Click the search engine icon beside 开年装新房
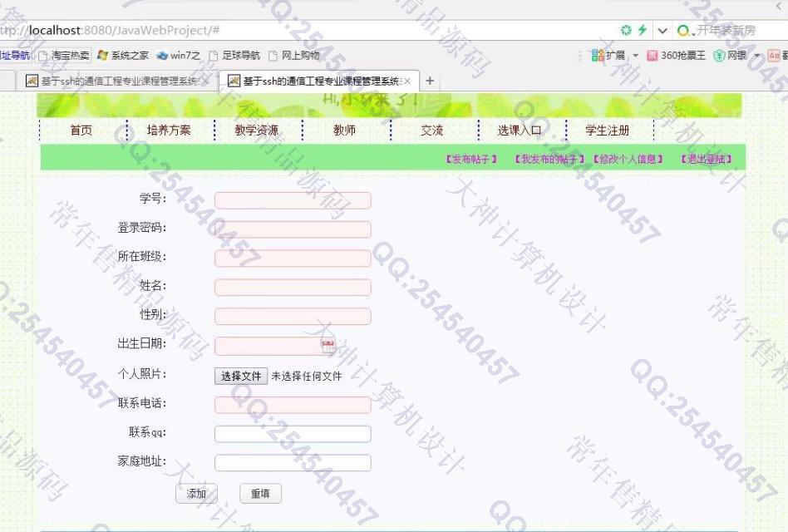Image resolution: width=788 pixels, height=532 pixels. [683, 31]
